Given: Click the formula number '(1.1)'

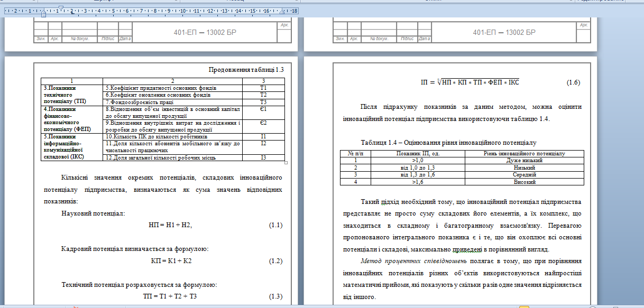Looking at the screenshot, I should (x=276, y=226).
